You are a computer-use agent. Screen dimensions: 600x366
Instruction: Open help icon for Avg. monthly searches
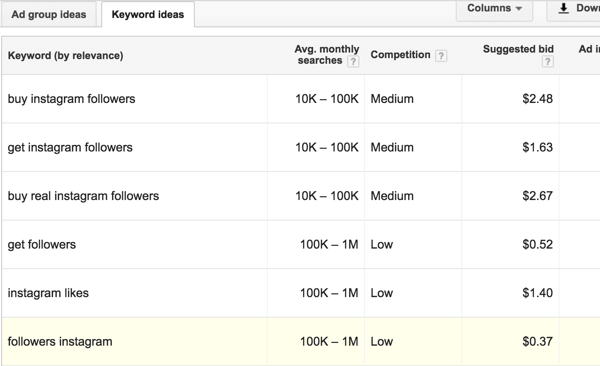(x=353, y=61)
